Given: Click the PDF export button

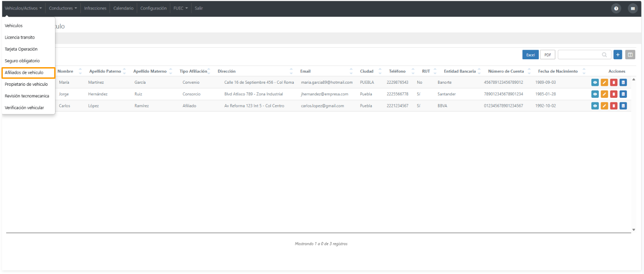Looking at the screenshot, I should (547, 55).
